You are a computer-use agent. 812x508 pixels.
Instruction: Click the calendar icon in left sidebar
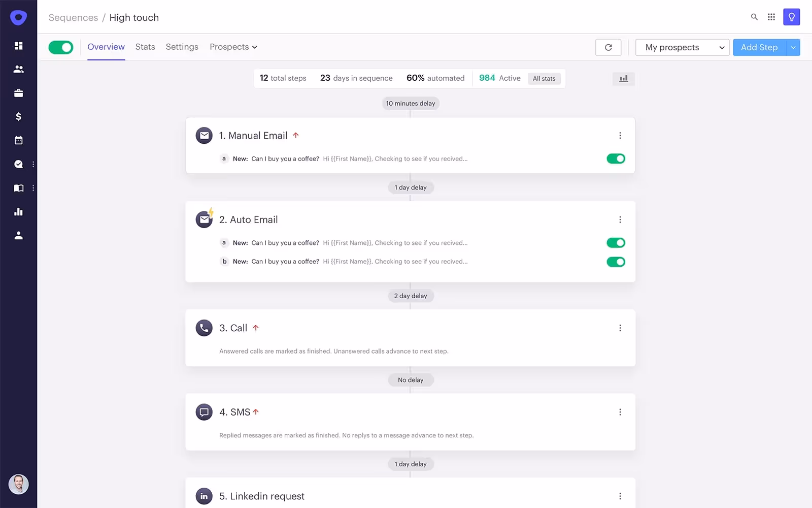tap(18, 140)
